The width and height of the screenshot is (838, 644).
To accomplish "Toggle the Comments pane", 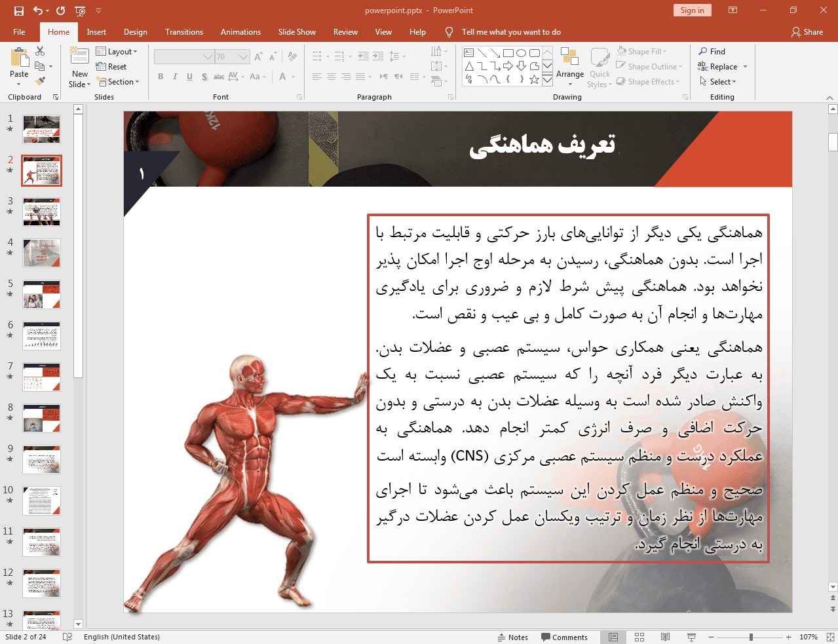I will pos(564,637).
